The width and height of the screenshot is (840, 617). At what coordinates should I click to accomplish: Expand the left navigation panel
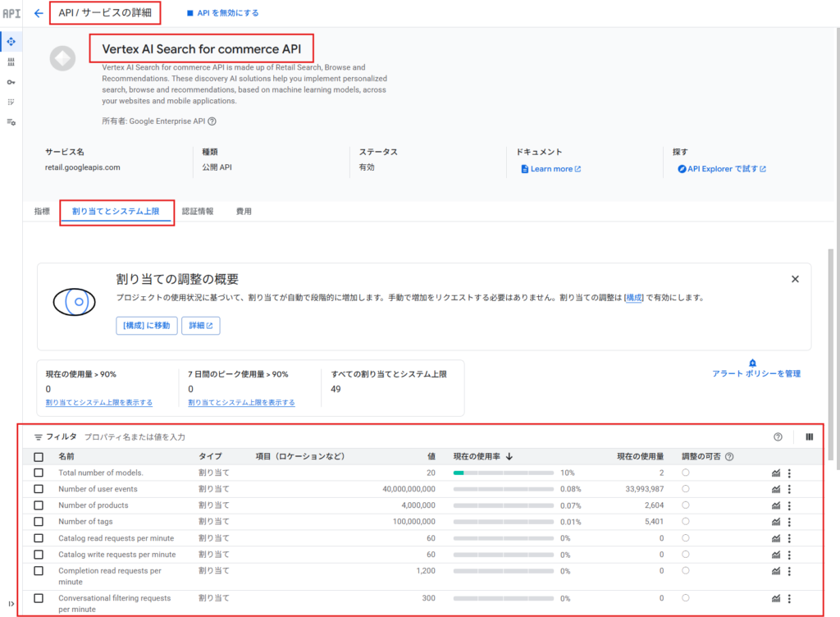pos(11,604)
